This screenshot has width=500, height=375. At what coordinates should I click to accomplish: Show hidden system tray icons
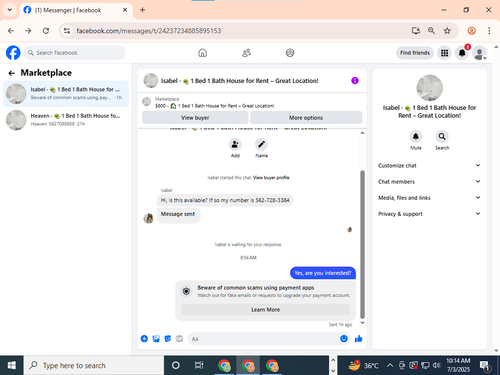point(390,366)
